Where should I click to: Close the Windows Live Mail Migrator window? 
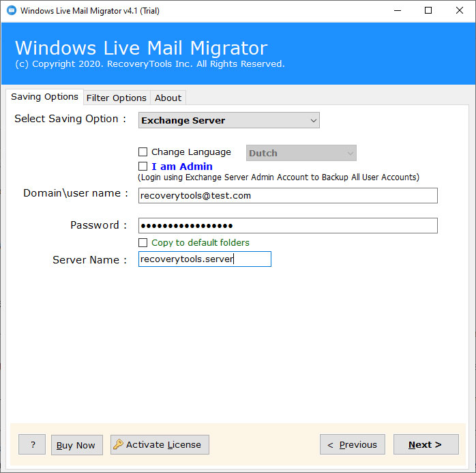point(460,11)
